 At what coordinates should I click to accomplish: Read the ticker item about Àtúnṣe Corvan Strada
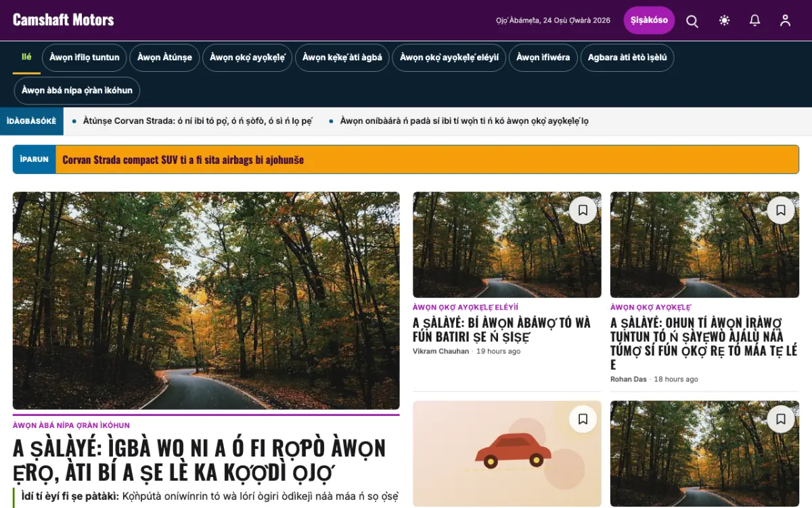click(198, 121)
